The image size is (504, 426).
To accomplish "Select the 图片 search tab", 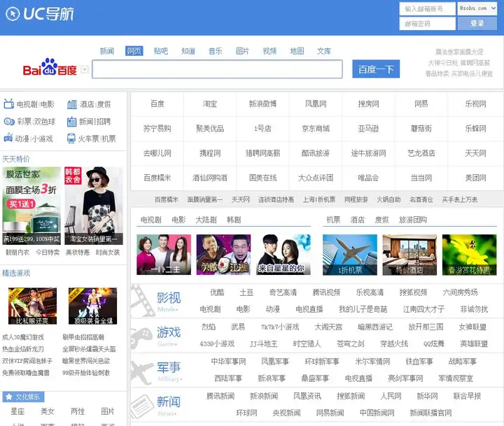I will coord(242,51).
